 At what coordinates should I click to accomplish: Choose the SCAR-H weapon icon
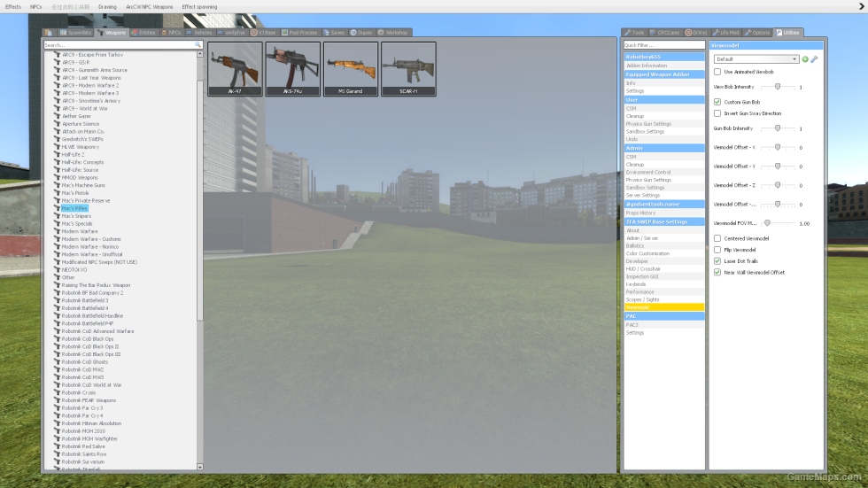click(x=408, y=69)
